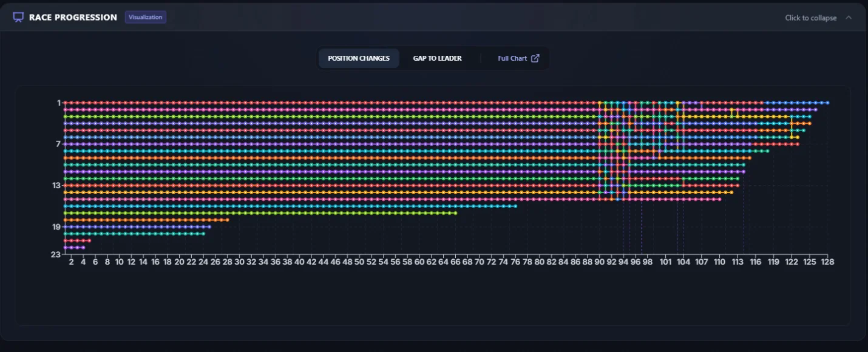The height and width of the screenshot is (352, 868).
Task: Click lap 128 label on x-axis
Action: coord(827,262)
